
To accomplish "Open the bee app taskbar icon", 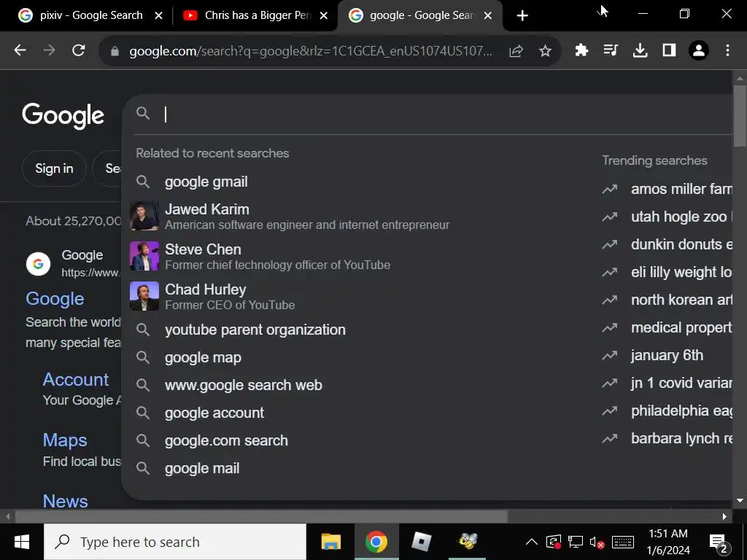I will coord(468,542).
